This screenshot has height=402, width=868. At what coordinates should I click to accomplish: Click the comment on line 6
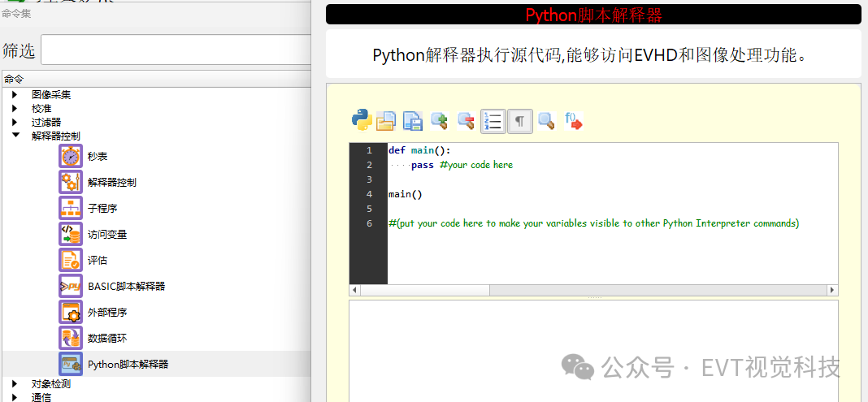(594, 223)
